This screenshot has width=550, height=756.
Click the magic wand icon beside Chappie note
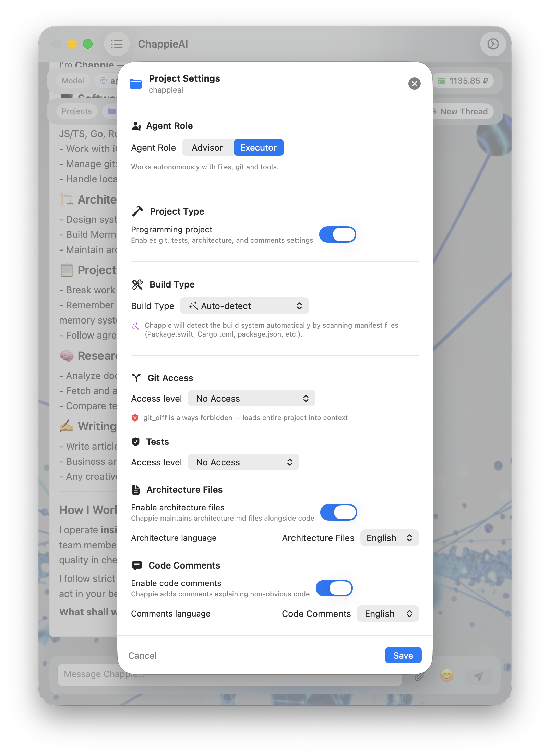coord(135,326)
